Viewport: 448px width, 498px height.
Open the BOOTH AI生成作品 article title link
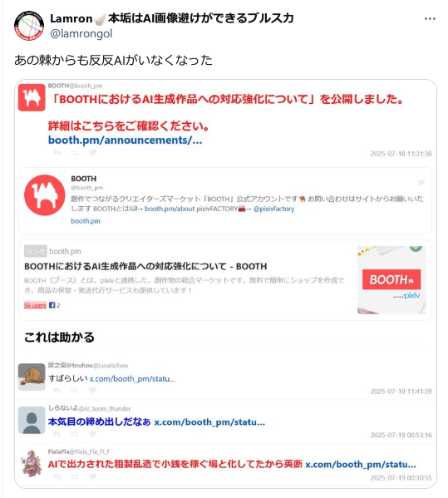[145, 266]
